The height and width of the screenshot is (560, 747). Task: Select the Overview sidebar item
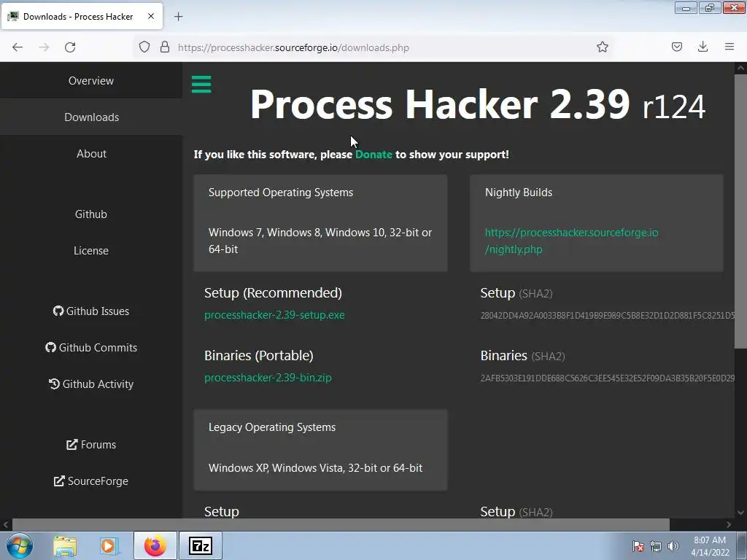91,80
